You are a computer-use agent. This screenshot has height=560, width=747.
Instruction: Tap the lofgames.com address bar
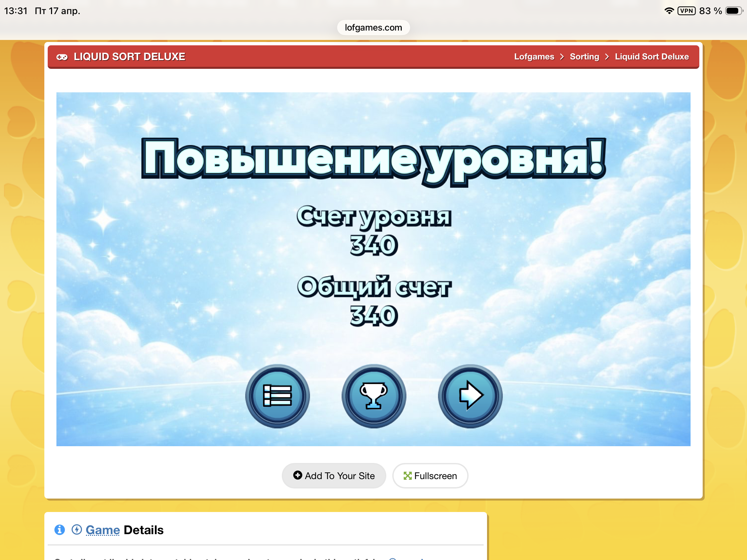[x=373, y=27]
